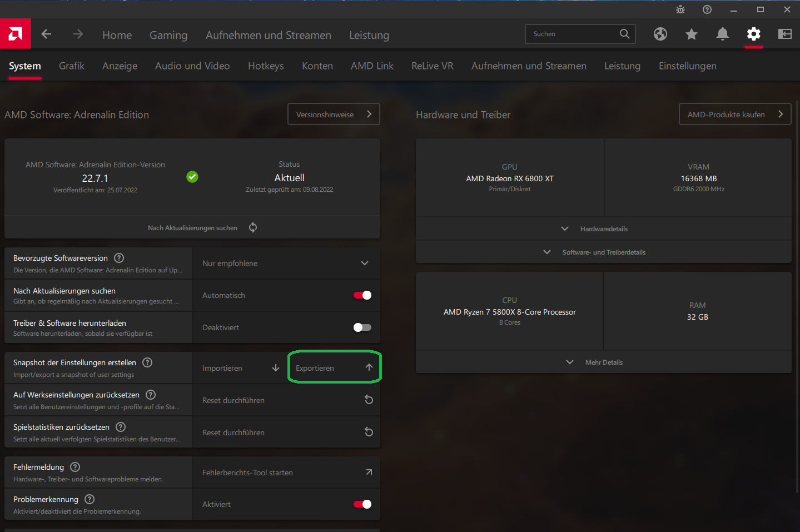
Task: Open notifications bell icon
Action: point(723,34)
